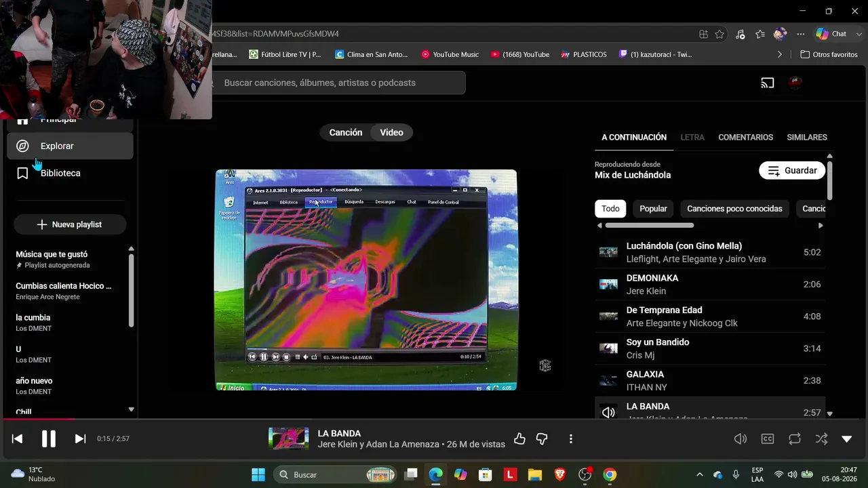The image size is (868, 488).
Task: Toggle shuffle playback
Action: 821,439
